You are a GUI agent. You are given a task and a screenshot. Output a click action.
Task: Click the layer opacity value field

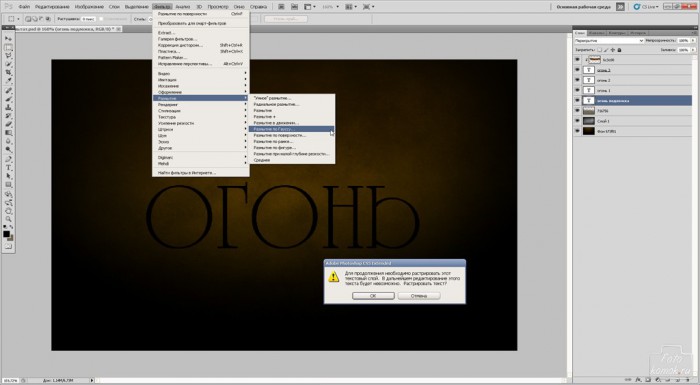[x=683, y=41]
